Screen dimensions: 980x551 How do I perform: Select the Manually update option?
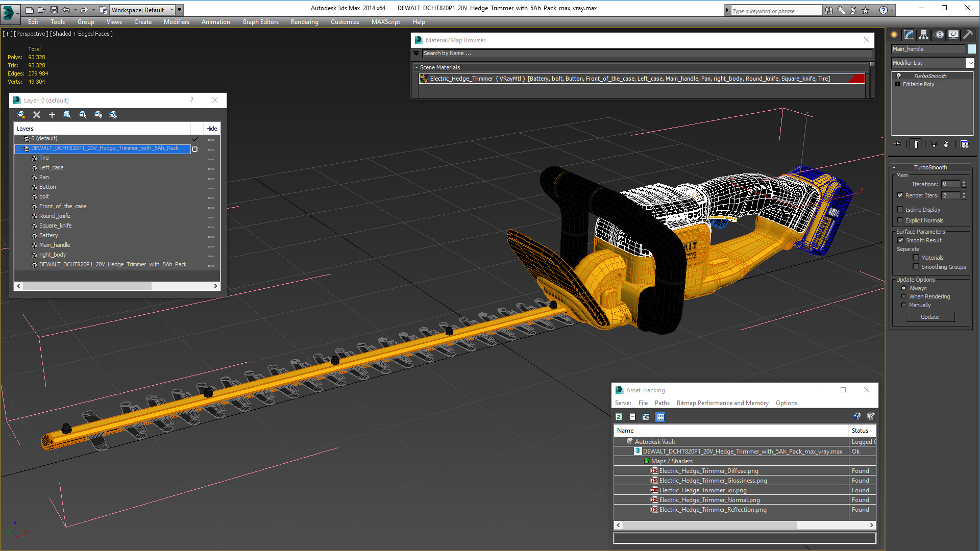click(904, 305)
